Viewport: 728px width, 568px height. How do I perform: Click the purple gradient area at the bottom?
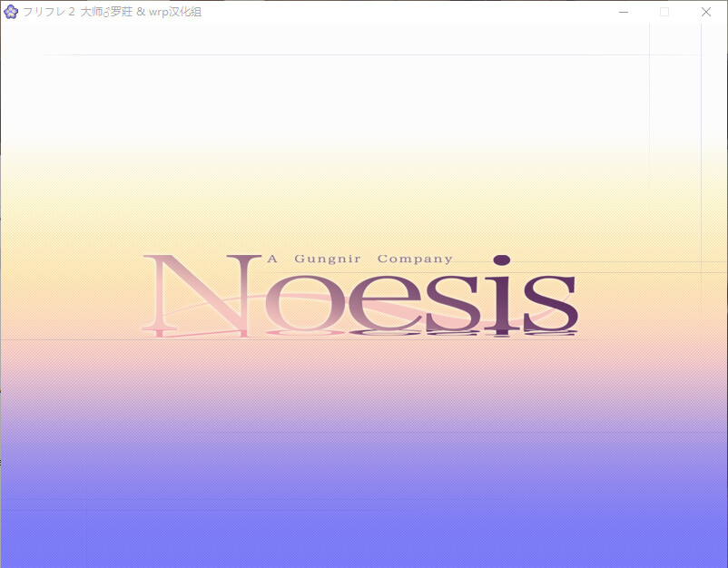coord(363,517)
